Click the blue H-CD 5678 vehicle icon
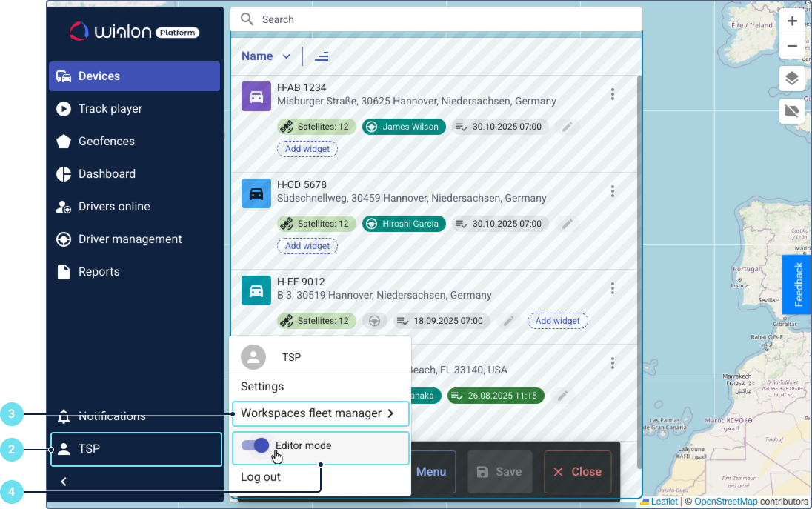The height and width of the screenshot is (509, 812). pos(256,193)
